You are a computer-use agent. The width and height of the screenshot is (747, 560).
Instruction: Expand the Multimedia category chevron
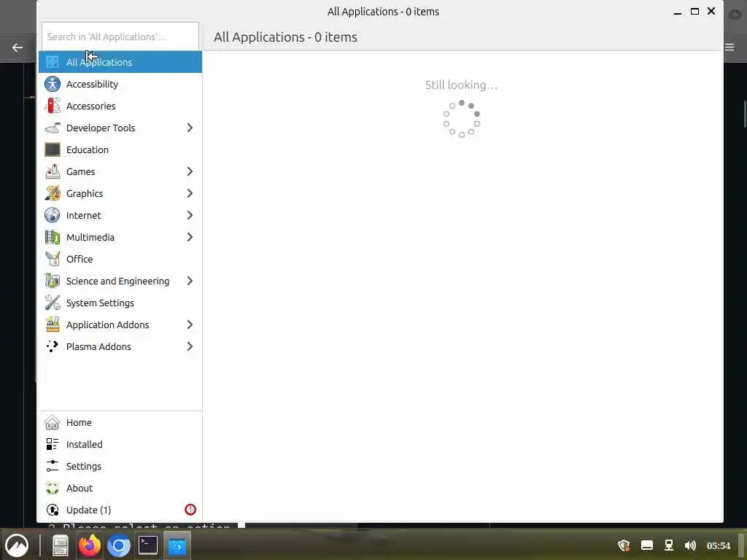tap(190, 237)
